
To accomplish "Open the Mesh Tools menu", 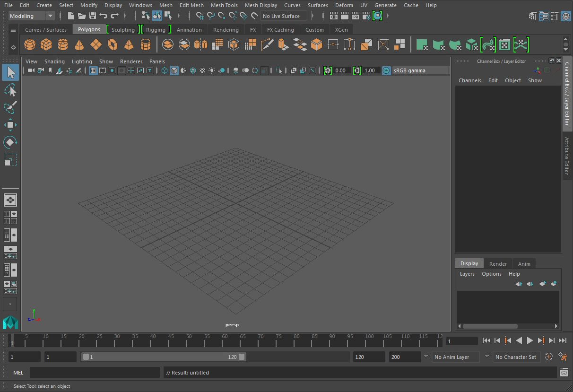I will [x=224, y=5].
